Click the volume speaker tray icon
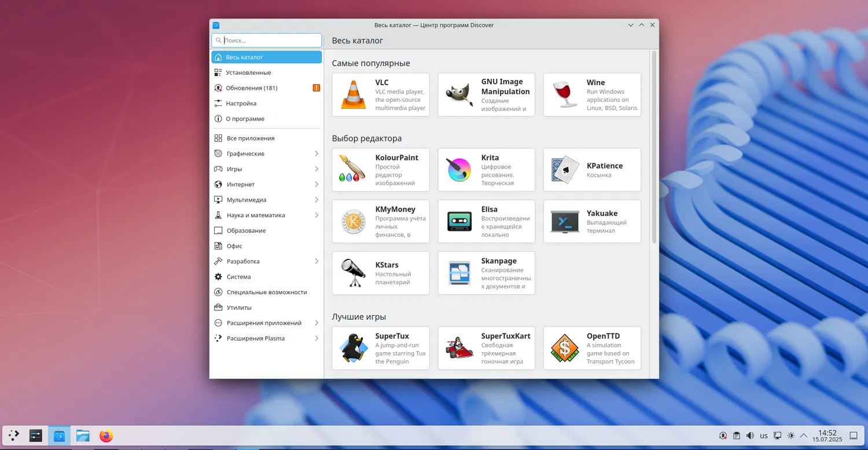Screen dimensions: 868x450 750,436
